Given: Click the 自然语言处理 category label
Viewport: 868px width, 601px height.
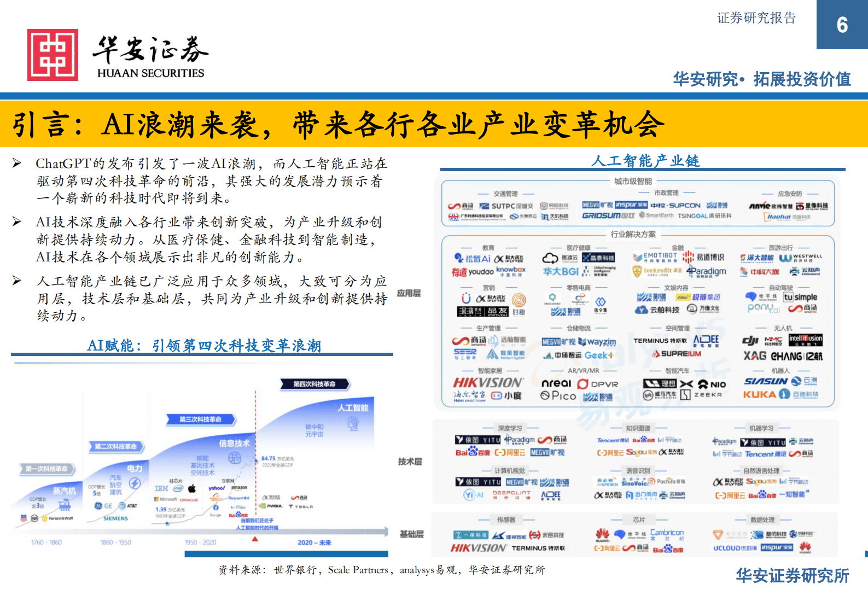Looking at the screenshot, I should point(761,470).
